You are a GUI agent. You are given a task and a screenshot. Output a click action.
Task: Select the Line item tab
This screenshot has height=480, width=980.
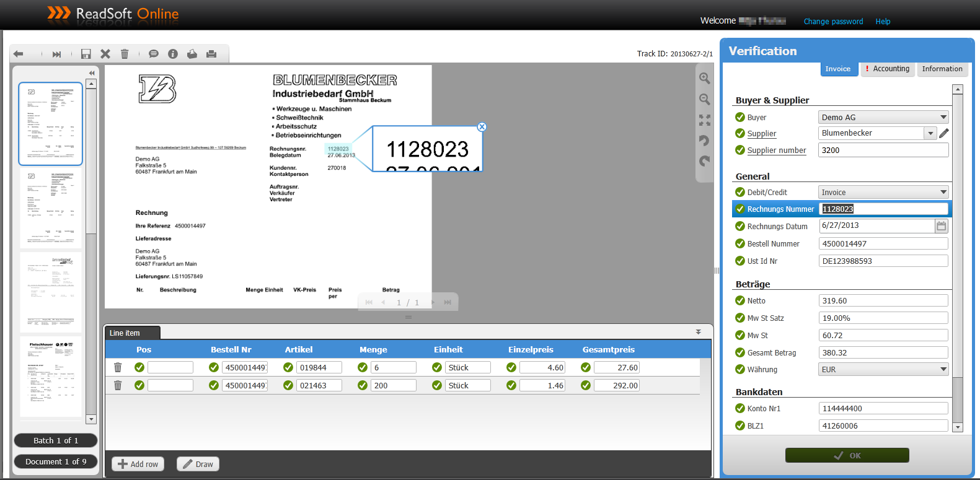click(x=132, y=333)
